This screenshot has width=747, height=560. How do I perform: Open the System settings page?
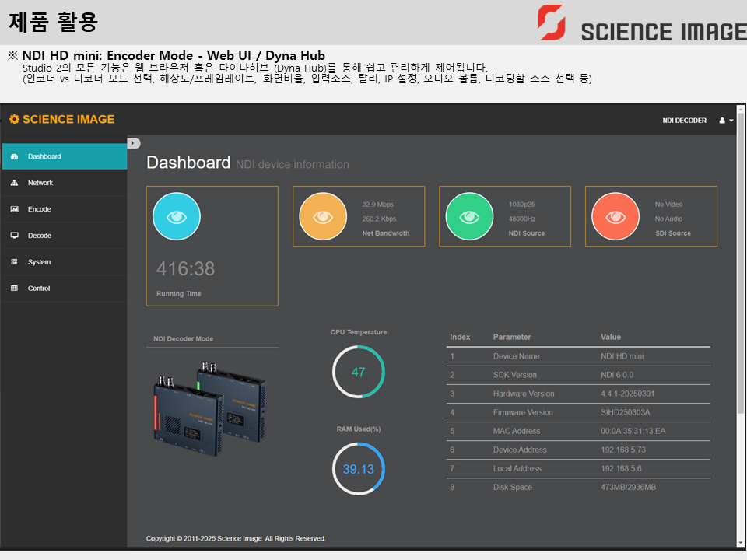pos(65,262)
